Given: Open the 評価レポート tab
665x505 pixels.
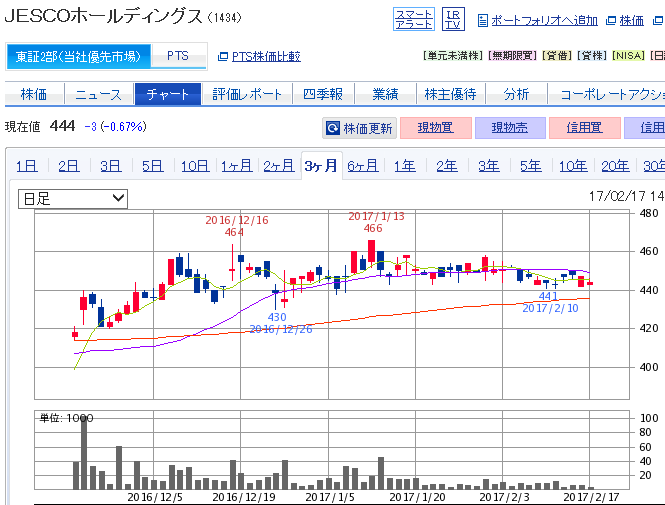Looking at the screenshot, I should [x=247, y=94].
